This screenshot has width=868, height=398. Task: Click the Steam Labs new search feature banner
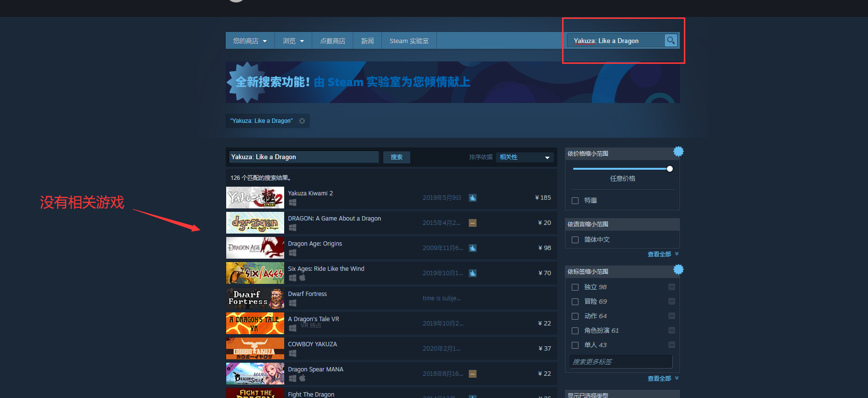point(452,82)
